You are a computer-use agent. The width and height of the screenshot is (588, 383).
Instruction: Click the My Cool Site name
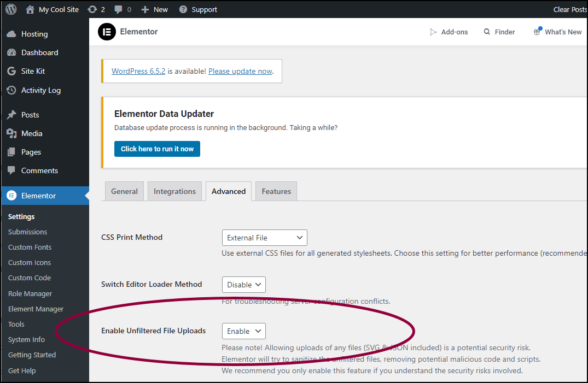click(x=59, y=9)
